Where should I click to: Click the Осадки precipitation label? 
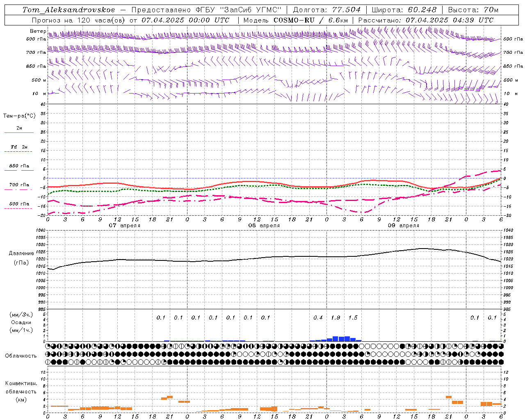[x=21, y=322]
